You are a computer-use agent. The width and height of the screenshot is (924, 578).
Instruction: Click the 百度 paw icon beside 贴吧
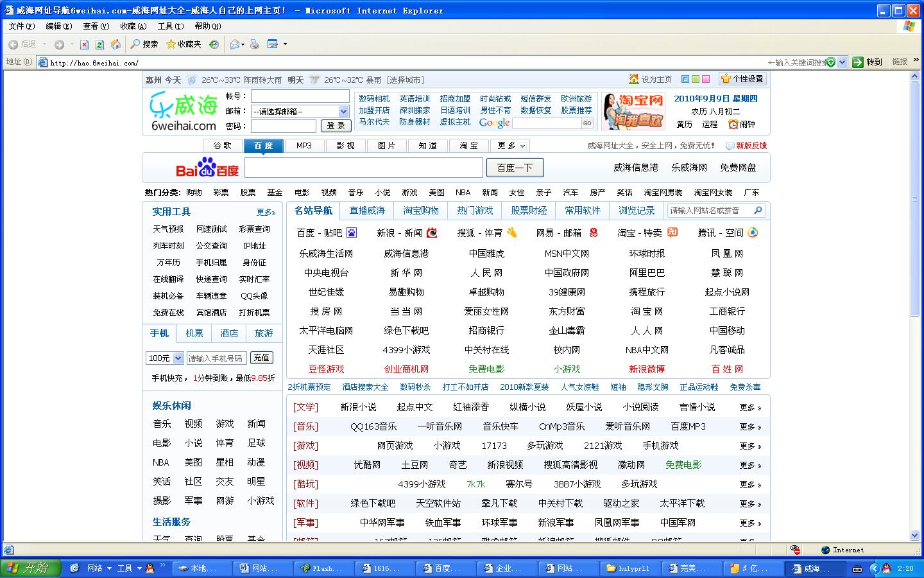click(x=351, y=232)
